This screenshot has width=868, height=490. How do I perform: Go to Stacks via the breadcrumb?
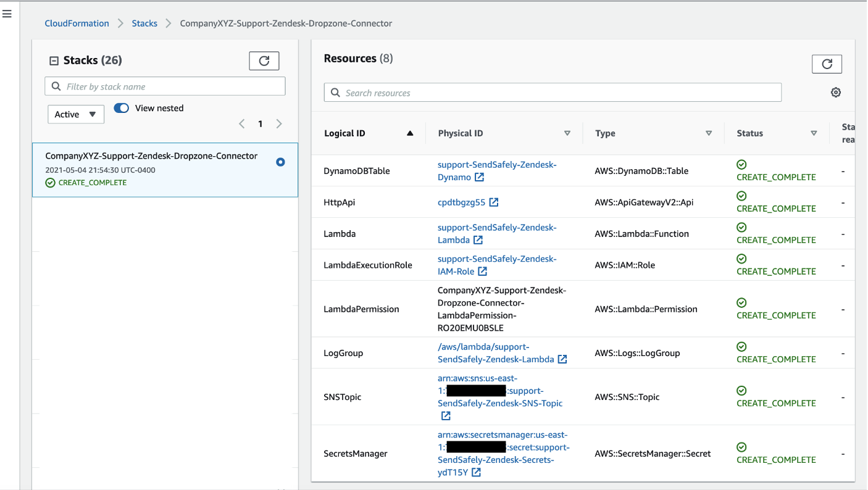(x=144, y=23)
